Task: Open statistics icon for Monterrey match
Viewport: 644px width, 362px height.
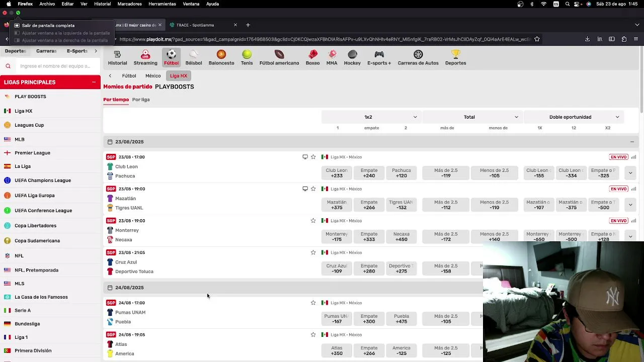Action: click(633, 221)
